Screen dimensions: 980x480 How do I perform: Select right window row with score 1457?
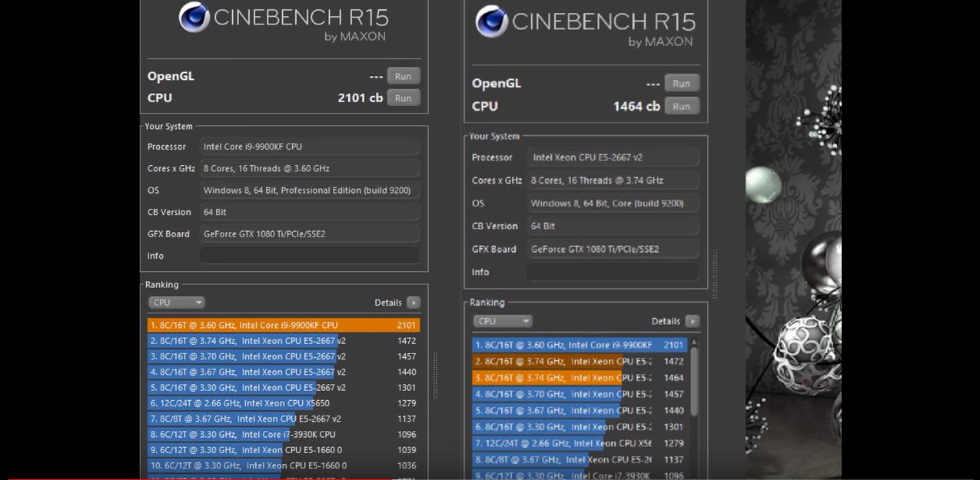coord(580,394)
